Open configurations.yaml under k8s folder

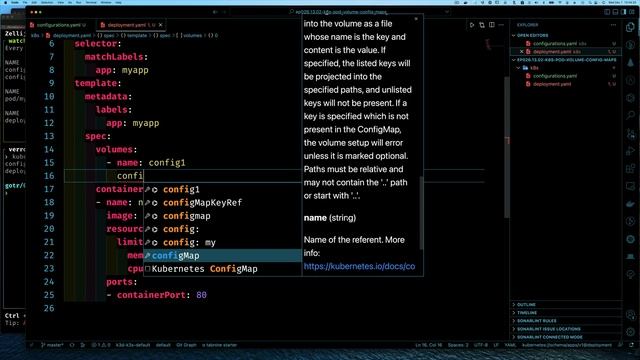point(565,76)
